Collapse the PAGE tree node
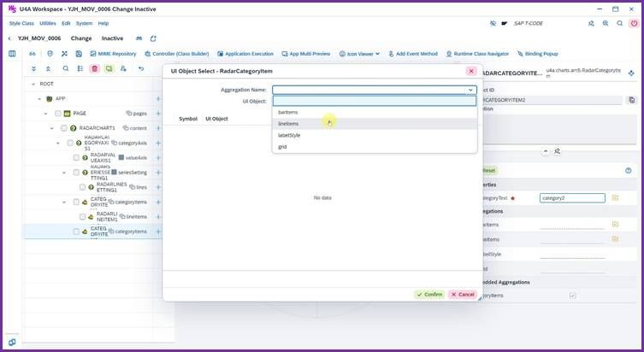This screenshot has height=352, width=644. (45, 114)
